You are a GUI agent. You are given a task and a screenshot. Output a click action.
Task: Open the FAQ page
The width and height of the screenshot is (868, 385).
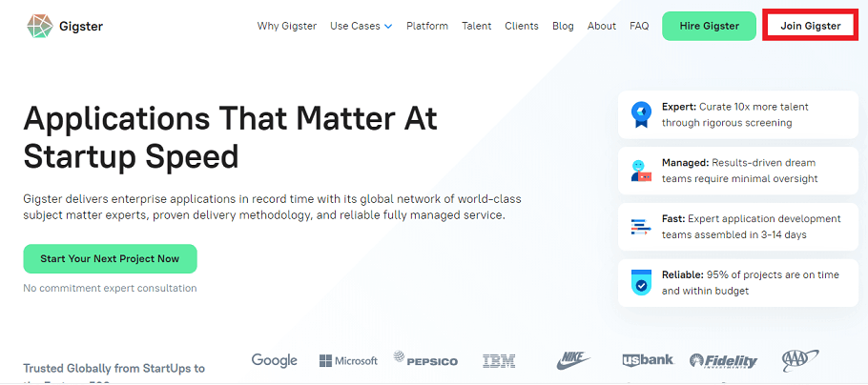tap(639, 26)
